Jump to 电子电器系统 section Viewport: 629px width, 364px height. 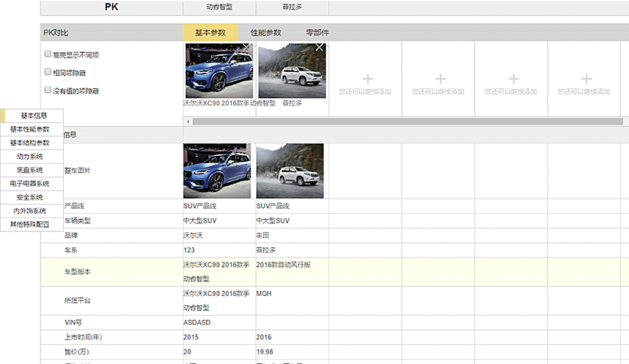(32, 183)
